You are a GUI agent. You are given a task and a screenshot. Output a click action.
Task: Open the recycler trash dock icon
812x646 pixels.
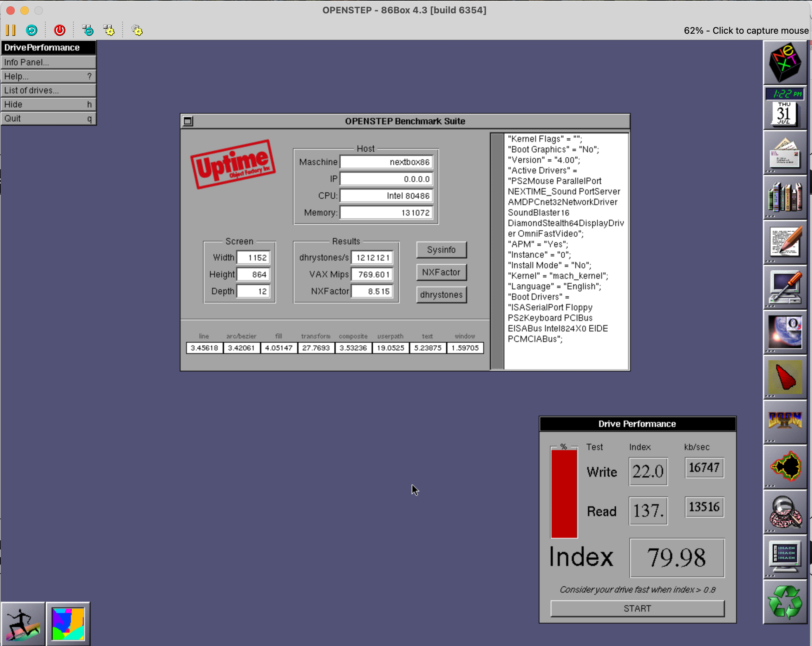785,601
